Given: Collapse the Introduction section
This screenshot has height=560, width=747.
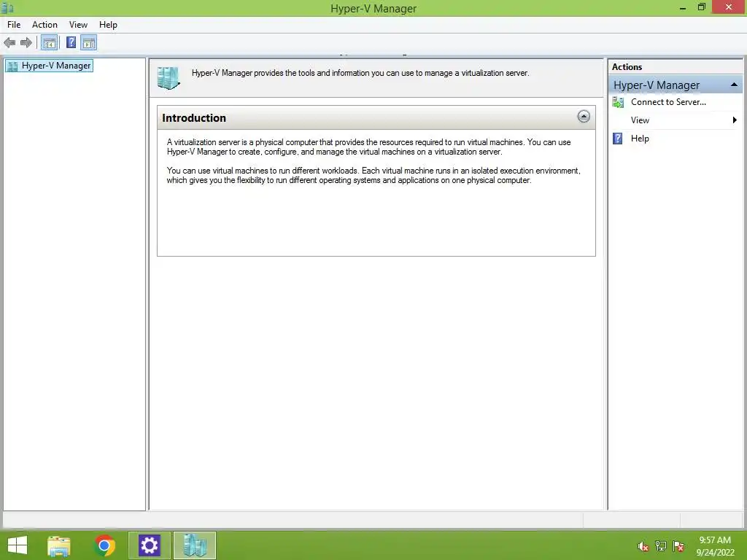Looking at the screenshot, I should point(584,117).
